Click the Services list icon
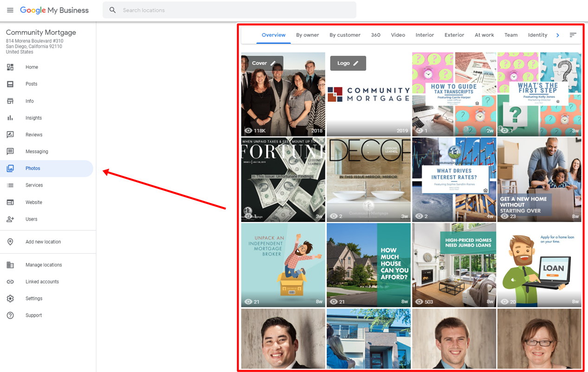This screenshot has height=372, width=588. [10, 185]
